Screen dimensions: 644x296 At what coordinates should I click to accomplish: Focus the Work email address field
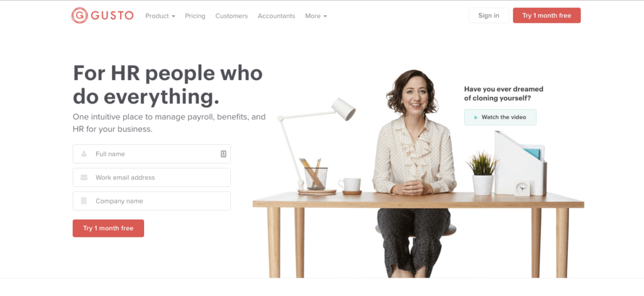(152, 178)
